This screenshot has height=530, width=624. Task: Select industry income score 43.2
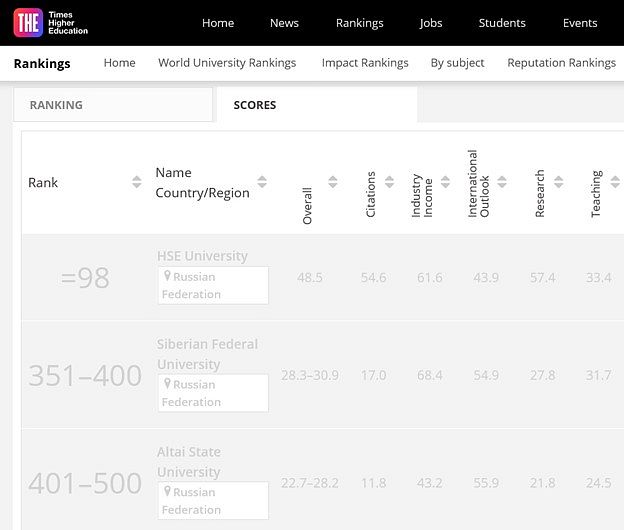(429, 483)
